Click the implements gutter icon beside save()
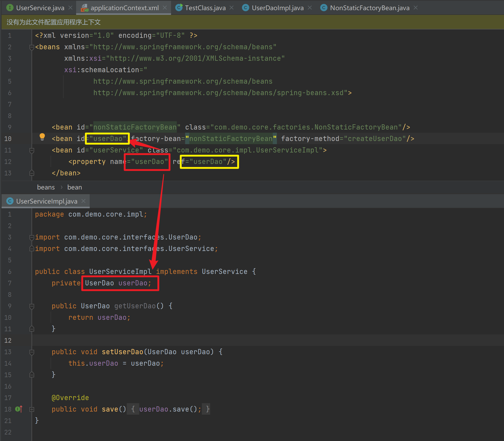 (x=19, y=409)
